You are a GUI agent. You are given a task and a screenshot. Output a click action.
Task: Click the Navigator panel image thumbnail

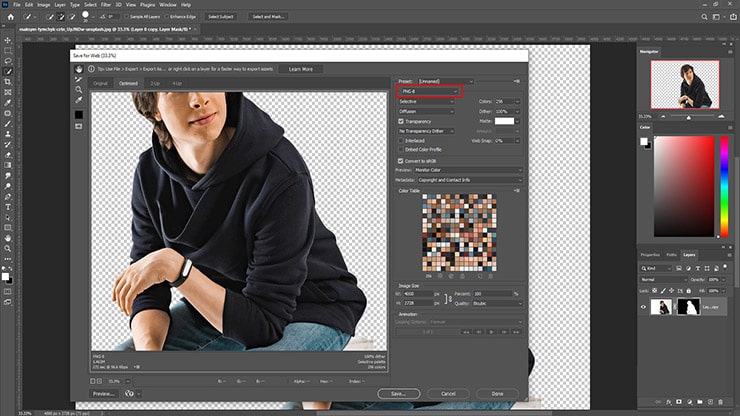(684, 85)
